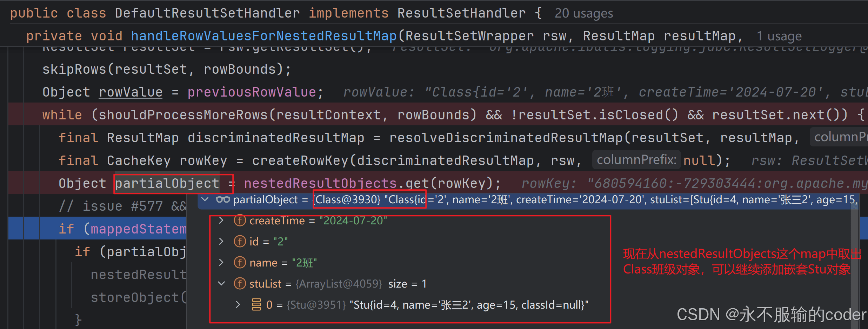868x329 pixels.
Task: Collapse the partialObject debugger node
Action: click(206, 199)
